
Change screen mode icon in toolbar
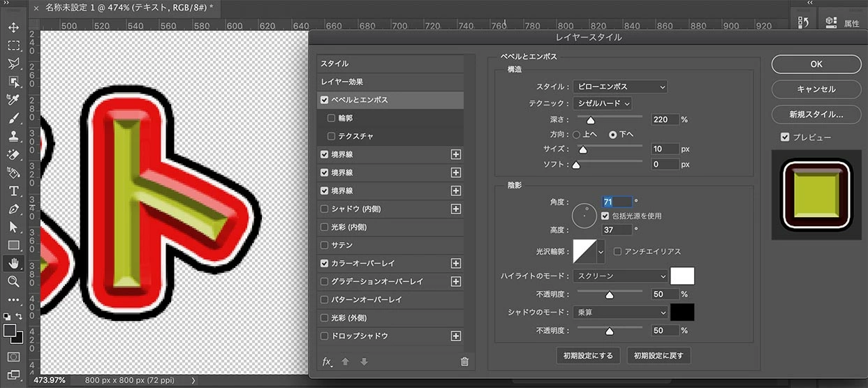click(x=13, y=375)
